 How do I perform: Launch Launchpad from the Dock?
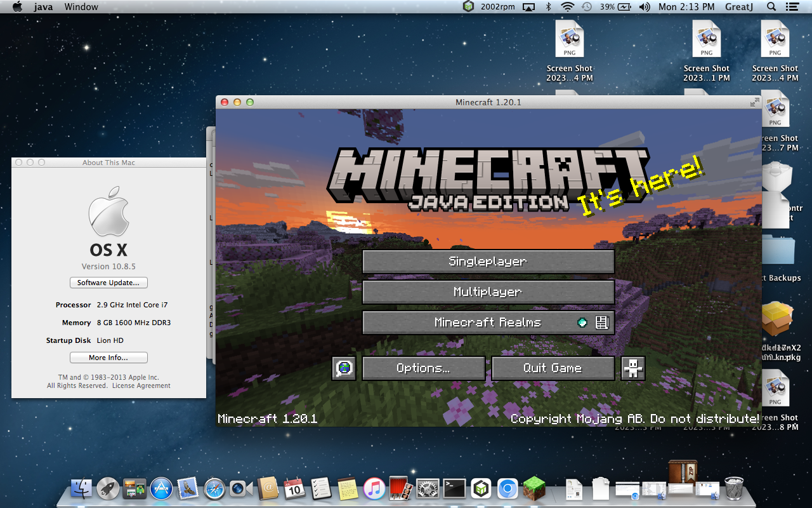(x=108, y=489)
